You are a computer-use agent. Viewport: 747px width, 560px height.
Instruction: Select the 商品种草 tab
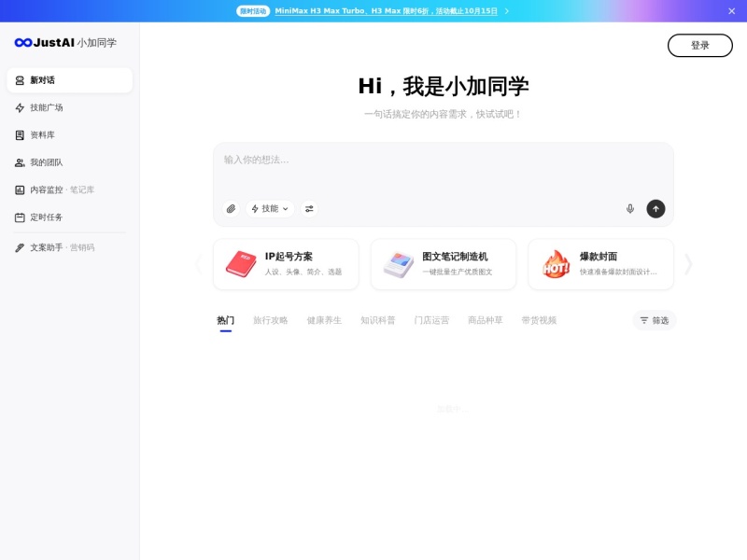[x=485, y=320]
